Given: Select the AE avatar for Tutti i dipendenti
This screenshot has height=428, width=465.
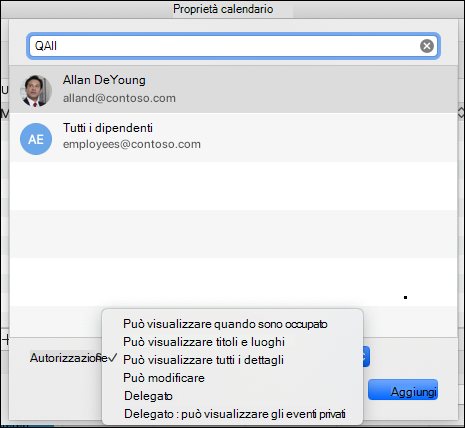Looking at the screenshot, I should point(36,139).
